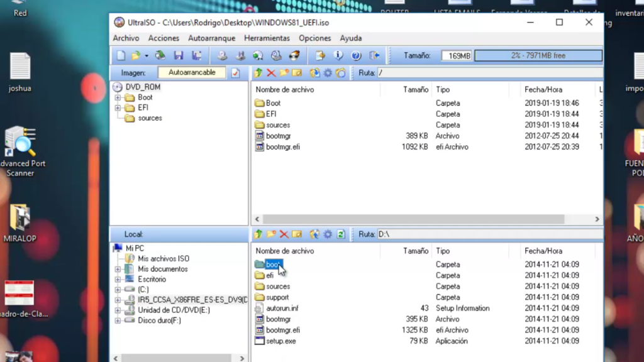
Task: Go up a folder in the image pane
Action: pos(258,73)
